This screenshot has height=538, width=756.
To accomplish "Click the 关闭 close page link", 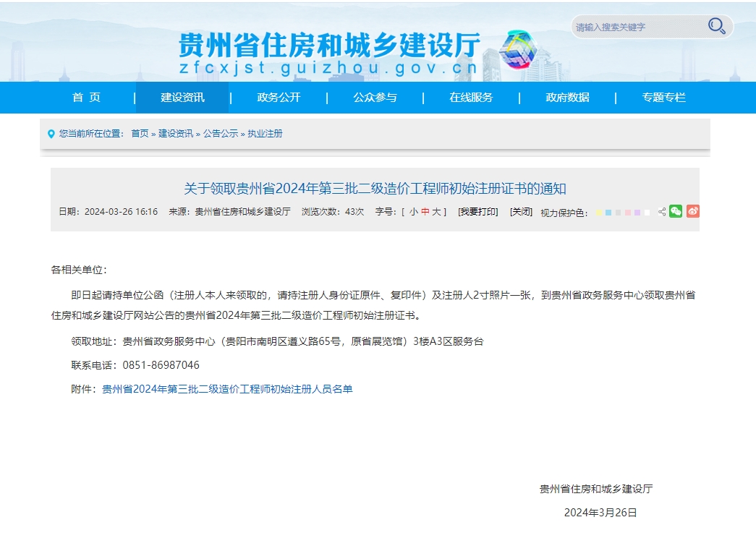I will tap(521, 212).
